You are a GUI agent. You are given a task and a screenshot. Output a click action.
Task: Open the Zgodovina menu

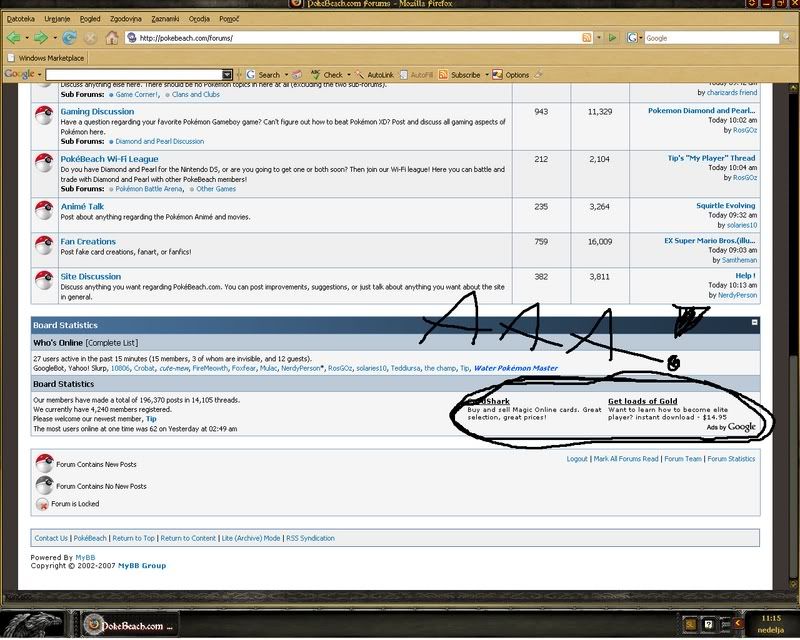[x=126, y=19]
